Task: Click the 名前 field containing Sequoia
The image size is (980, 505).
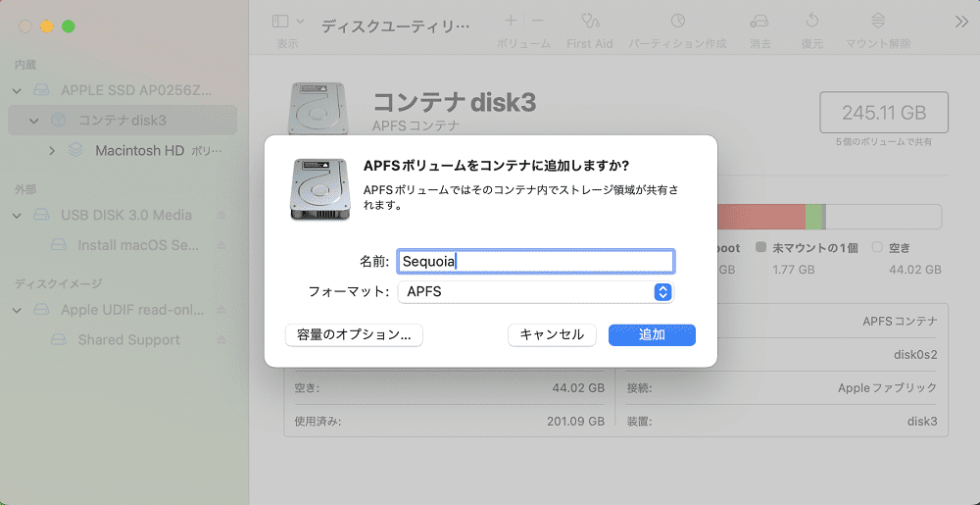Action: [x=536, y=261]
